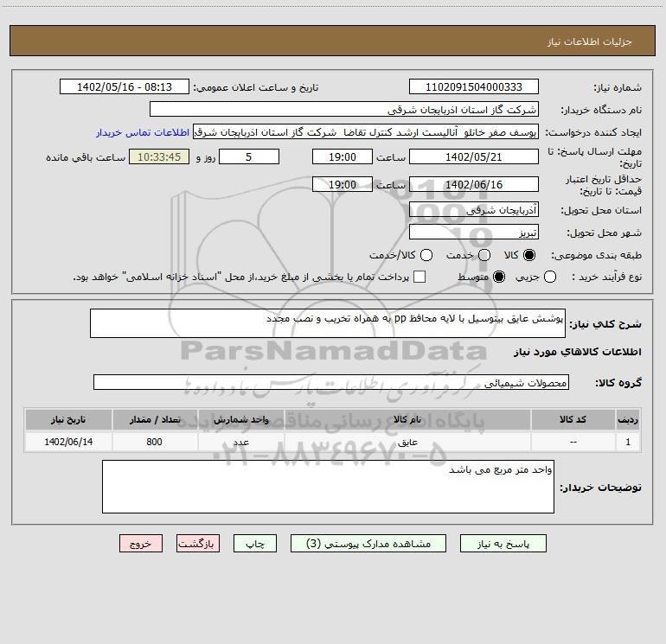Select the جزیی purchase type radio

[x=549, y=277]
